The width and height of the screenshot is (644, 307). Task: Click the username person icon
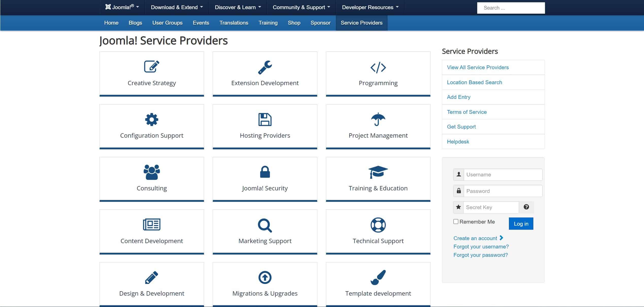click(459, 175)
